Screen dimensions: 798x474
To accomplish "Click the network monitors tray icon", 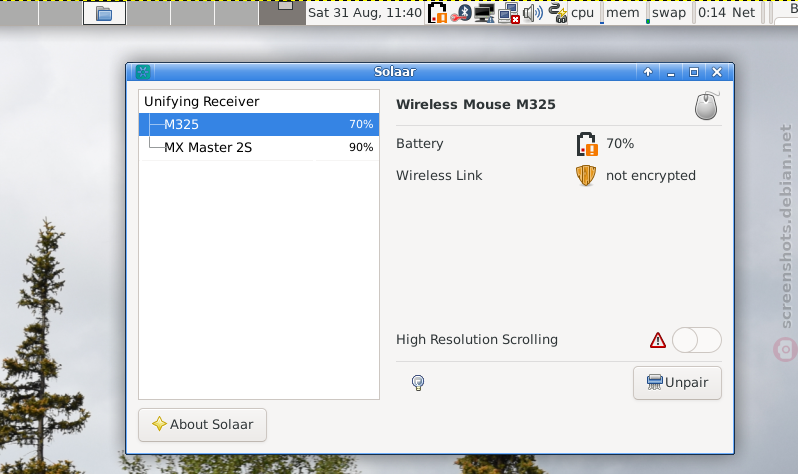I will click(484, 13).
